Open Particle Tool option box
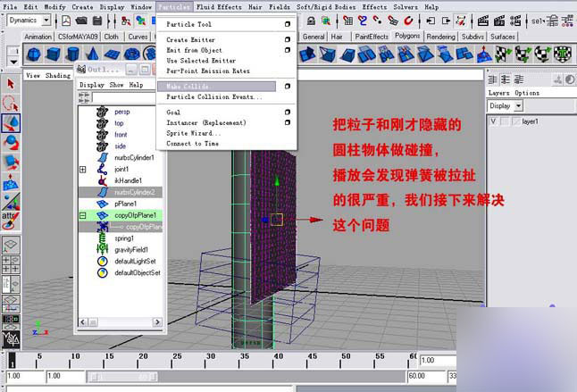 tap(288, 24)
